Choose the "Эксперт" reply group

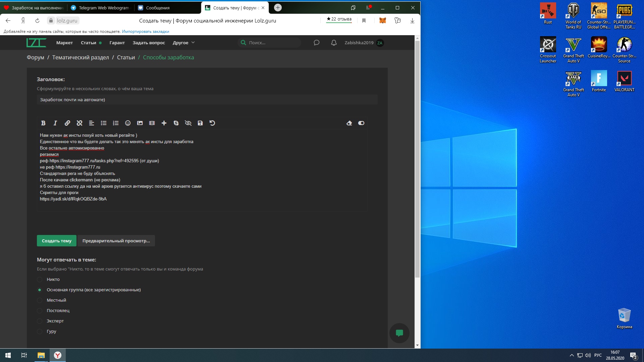coord(40,321)
